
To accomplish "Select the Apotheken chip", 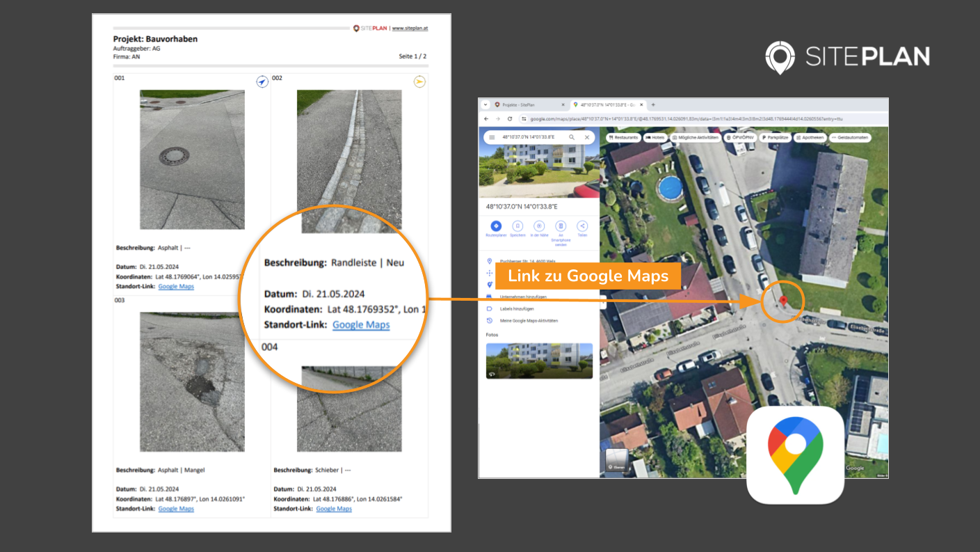I will click(810, 138).
